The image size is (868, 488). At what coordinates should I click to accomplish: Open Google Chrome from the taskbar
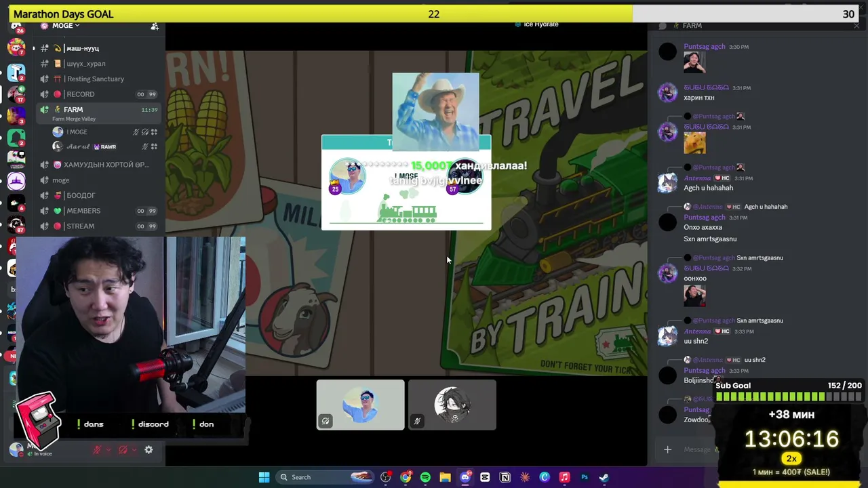pyautogui.click(x=406, y=477)
